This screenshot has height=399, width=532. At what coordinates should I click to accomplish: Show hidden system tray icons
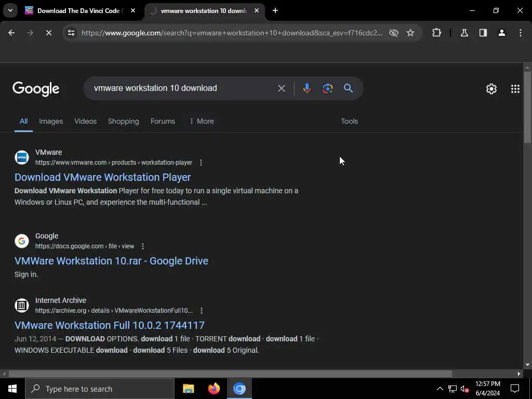pyautogui.click(x=440, y=389)
